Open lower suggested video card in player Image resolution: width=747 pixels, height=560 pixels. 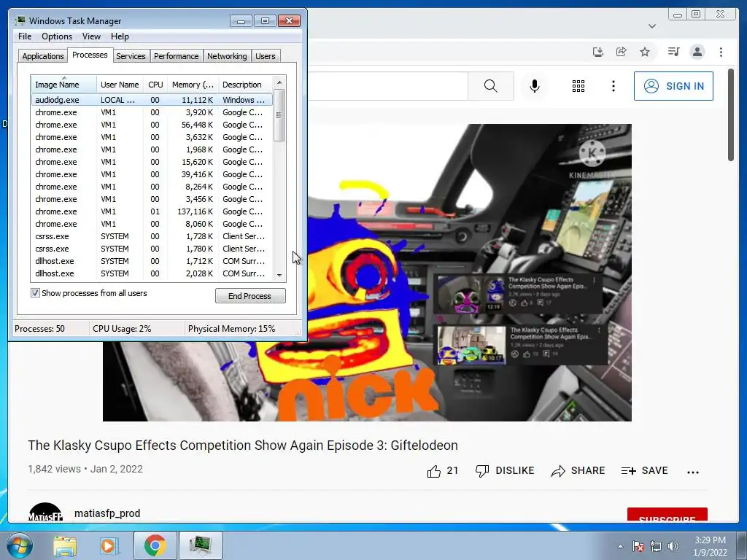click(x=521, y=344)
